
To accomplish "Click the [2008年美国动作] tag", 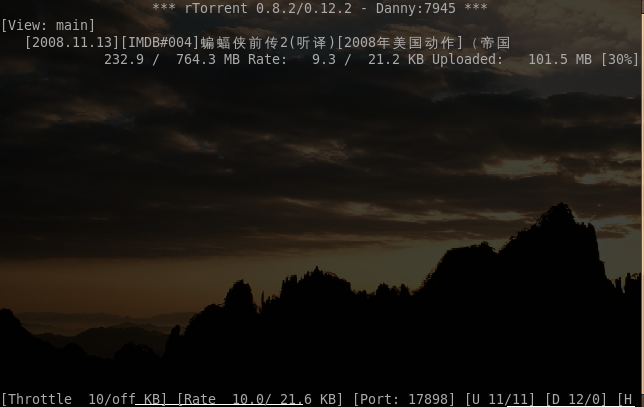I will pos(400,43).
